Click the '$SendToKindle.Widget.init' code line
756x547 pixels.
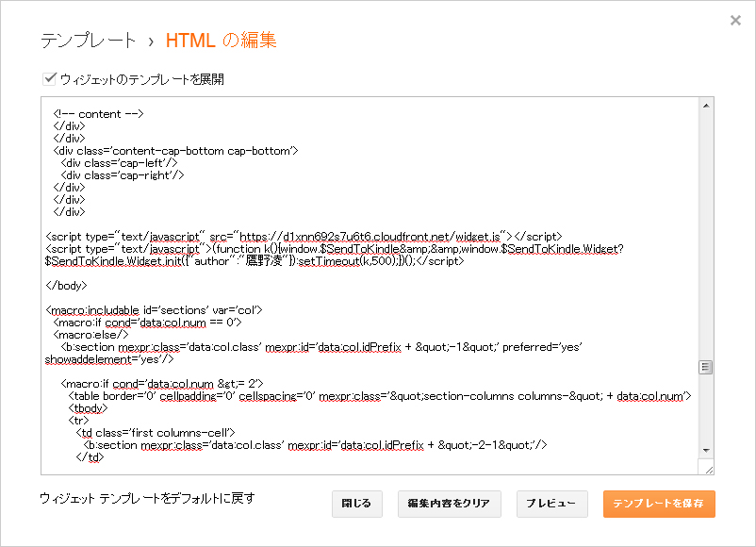[x=255, y=261]
